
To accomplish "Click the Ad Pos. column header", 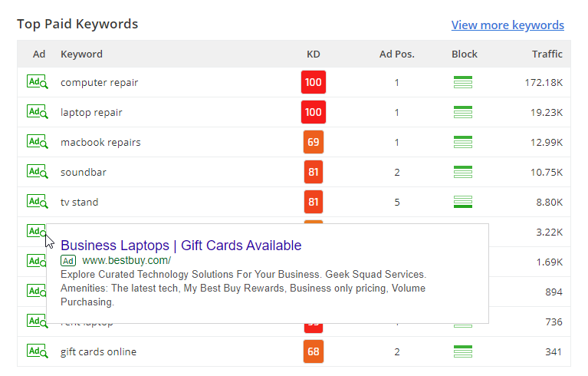I will click(x=396, y=54).
